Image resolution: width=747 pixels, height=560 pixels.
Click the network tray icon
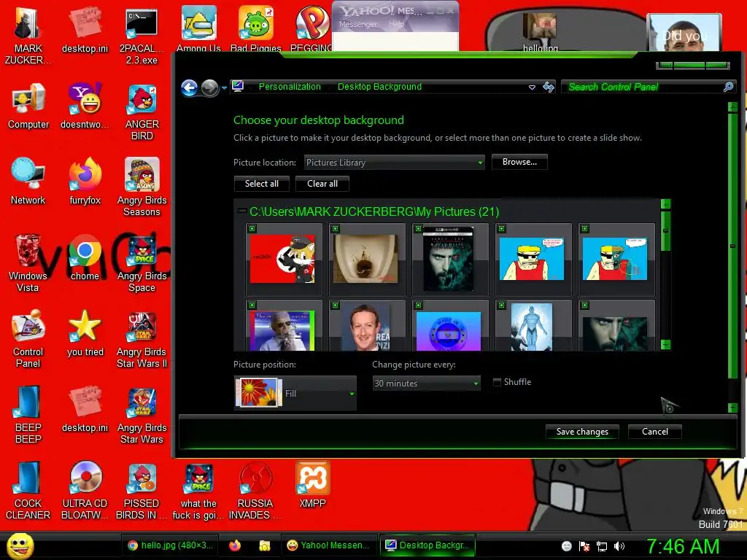602,546
